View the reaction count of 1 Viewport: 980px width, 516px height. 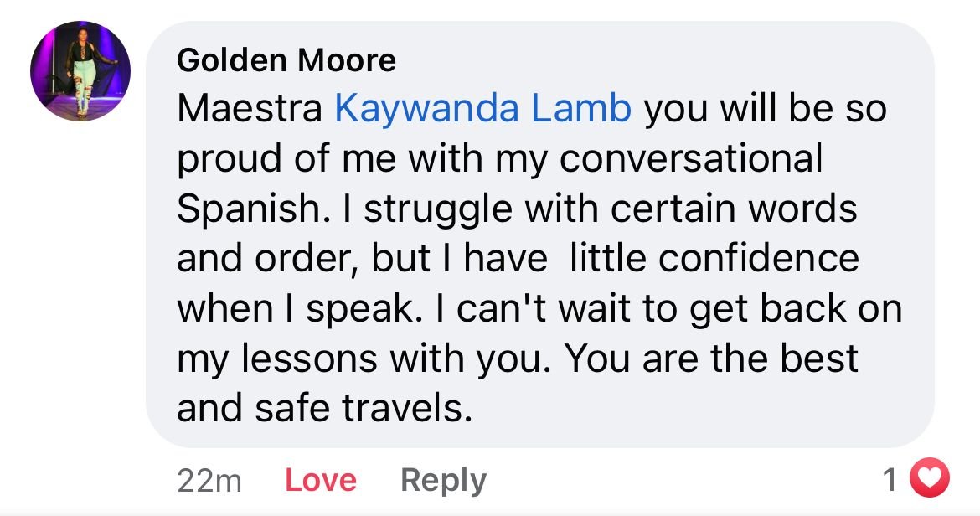pyautogui.click(x=890, y=480)
